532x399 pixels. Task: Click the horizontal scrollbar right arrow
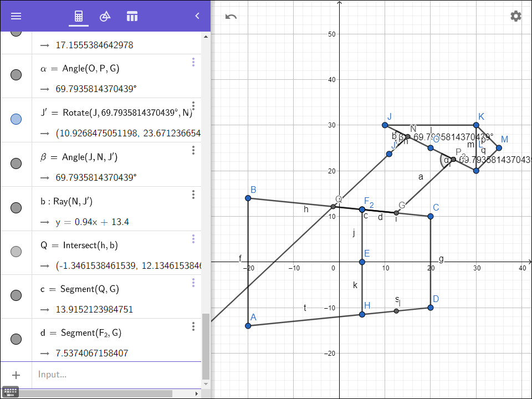coord(196,393)
